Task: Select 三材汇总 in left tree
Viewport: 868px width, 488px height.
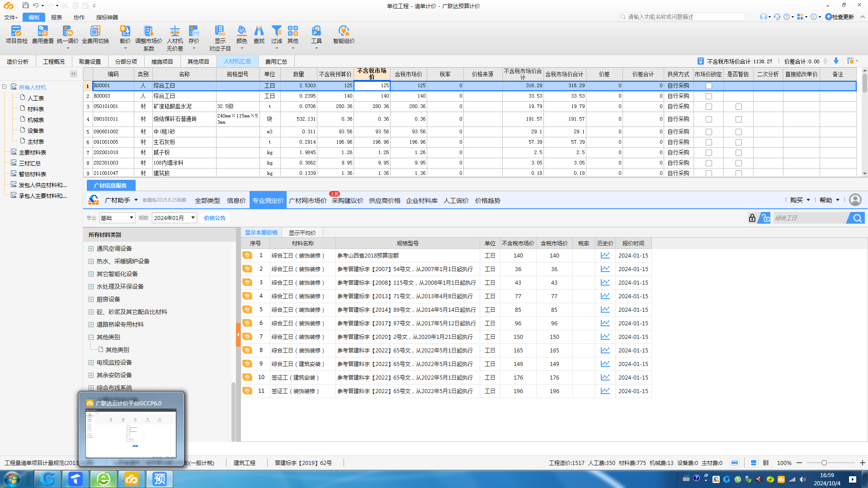Action: point(30,163)
